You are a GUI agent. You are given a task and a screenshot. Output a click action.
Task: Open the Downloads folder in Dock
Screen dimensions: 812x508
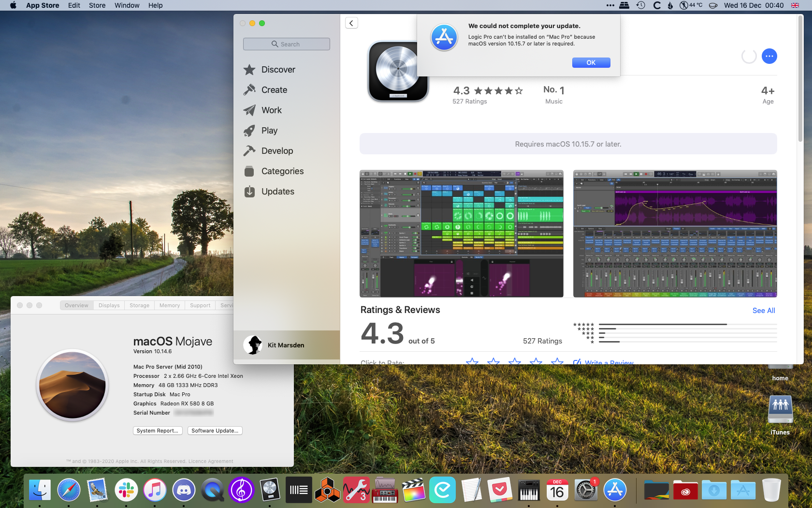(x=714, y=491)
